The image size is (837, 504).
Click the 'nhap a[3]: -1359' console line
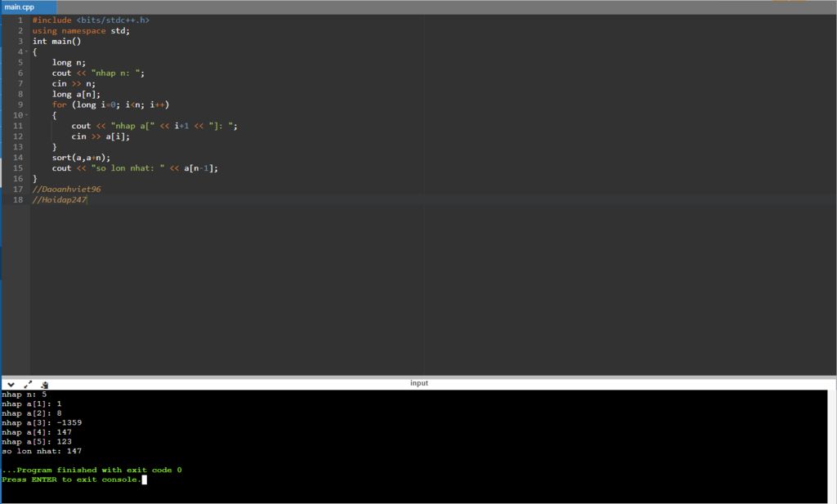click(42, 423)
